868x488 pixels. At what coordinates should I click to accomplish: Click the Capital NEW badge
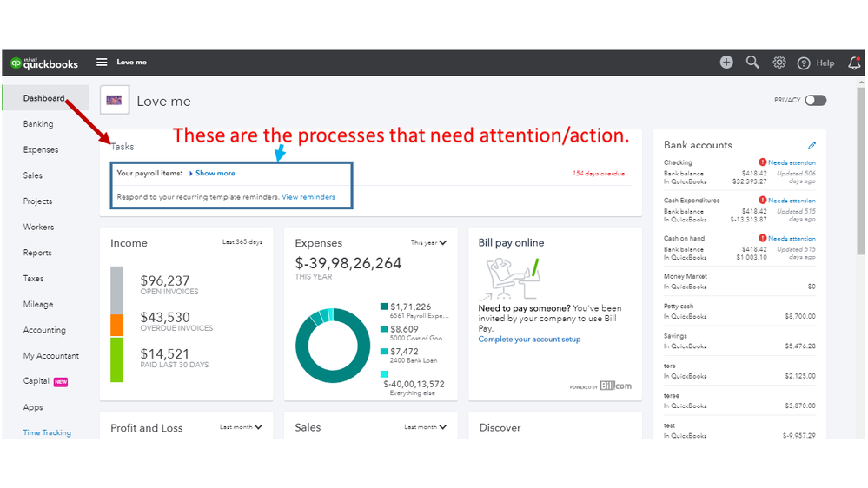[61, 382]
